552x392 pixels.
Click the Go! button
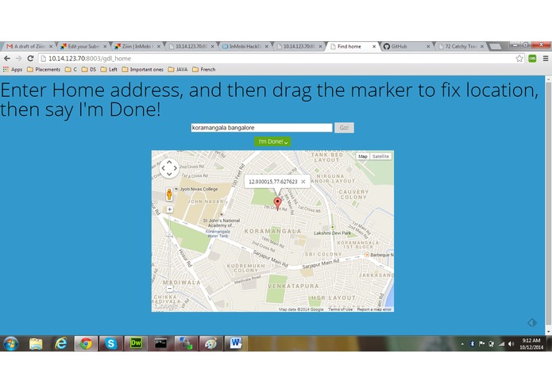click(344, 128)
